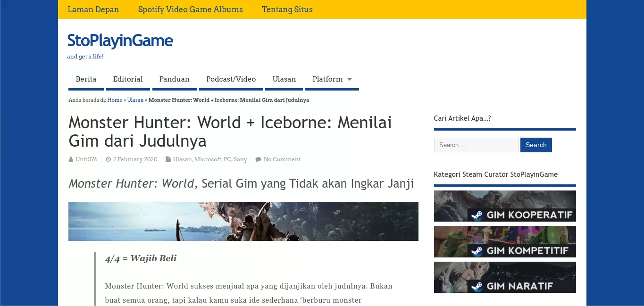This screenshot has height=306, width=644.
Task: Open the Ulasan navigation tab
Action: click(284, 79)
